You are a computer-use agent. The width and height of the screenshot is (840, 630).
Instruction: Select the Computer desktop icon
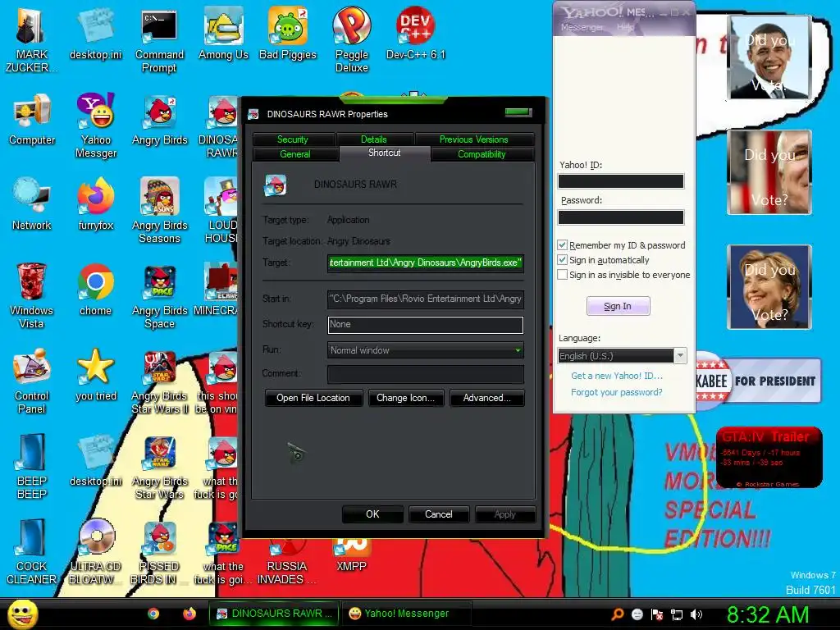[x=32, y=120]
